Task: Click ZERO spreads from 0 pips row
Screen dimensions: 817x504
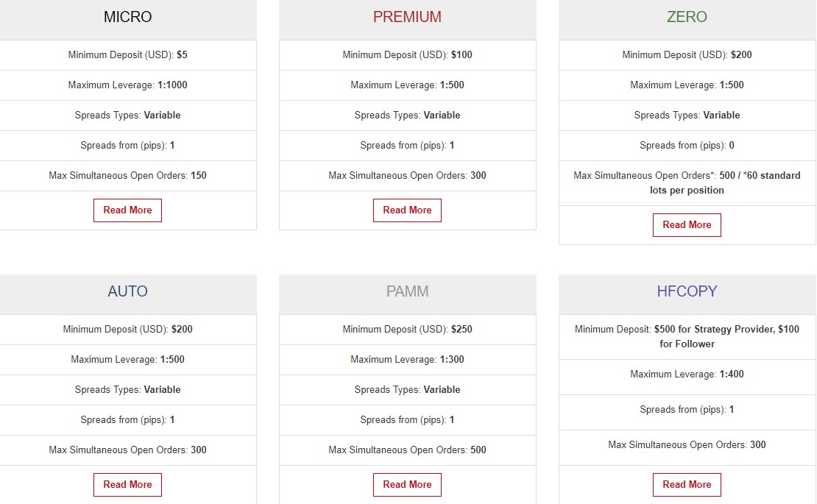Action: pos(687,146)
